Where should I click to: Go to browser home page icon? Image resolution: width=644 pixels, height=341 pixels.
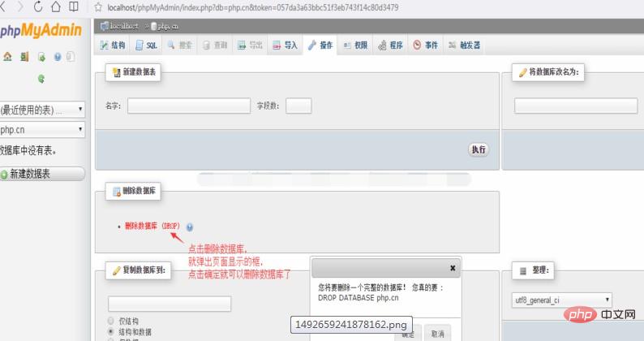click(56, 6)
